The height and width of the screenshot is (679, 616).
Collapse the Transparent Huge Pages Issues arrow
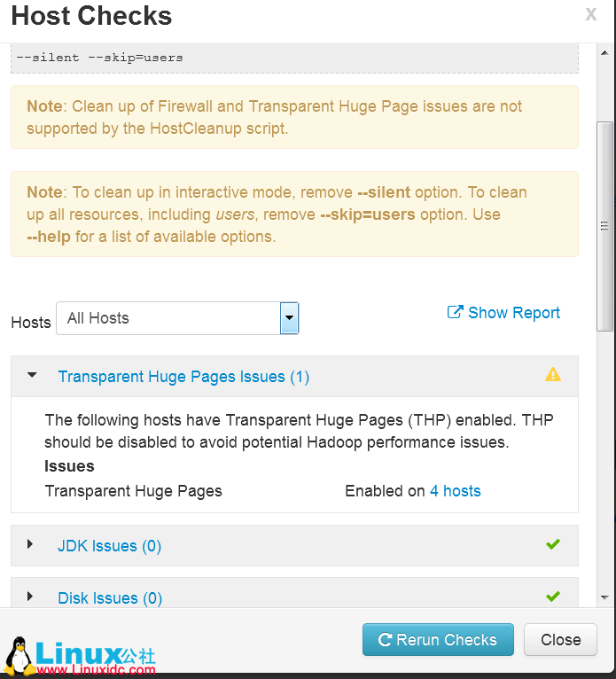[32, 375]
